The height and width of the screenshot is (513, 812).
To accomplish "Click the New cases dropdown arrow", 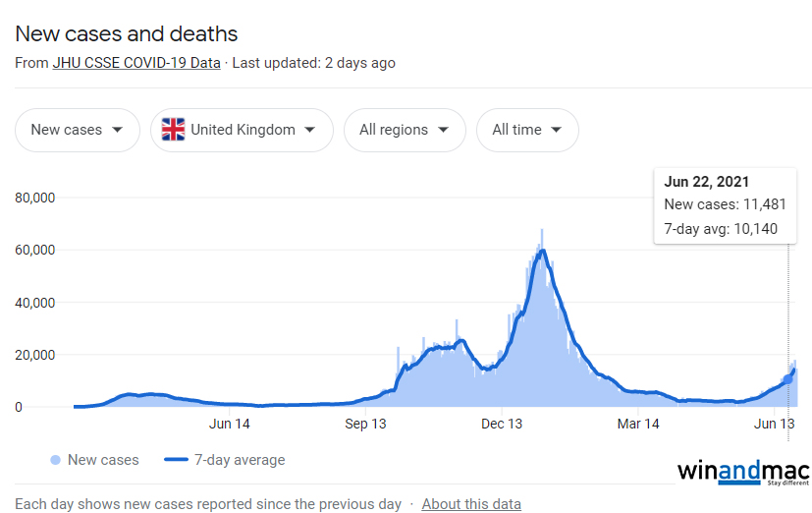I will click(x=118, y=130).
